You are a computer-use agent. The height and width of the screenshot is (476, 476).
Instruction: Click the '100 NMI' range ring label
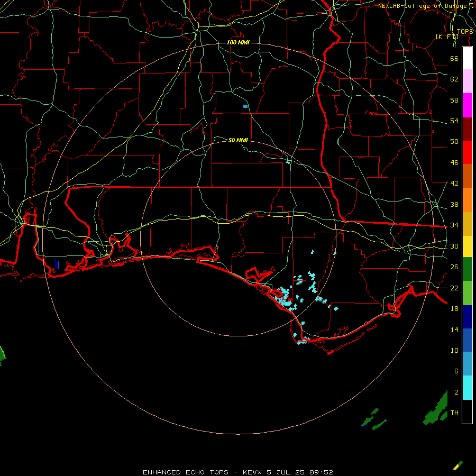238,42
